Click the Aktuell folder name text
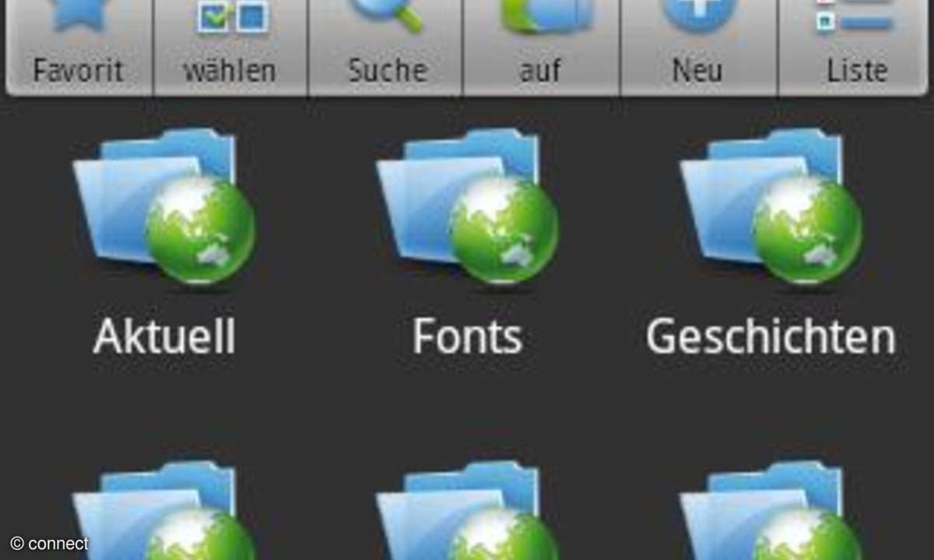 (x=164, y=338)
